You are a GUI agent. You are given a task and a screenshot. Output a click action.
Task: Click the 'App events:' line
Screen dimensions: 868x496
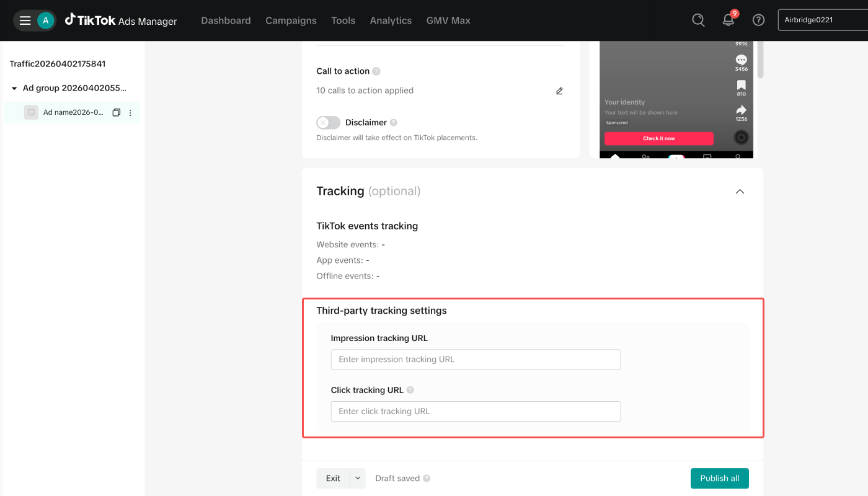click(x=343, y=260)
